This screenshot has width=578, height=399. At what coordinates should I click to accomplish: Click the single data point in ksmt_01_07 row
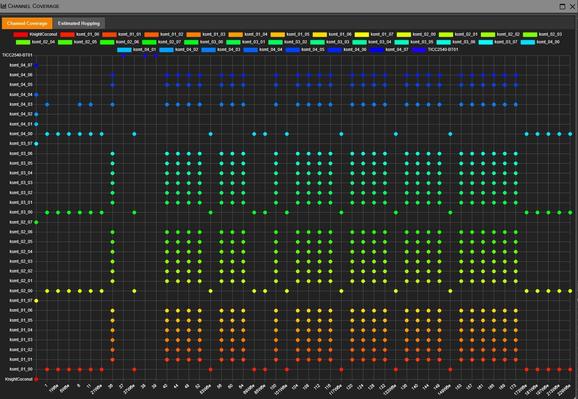coord(36,301)
